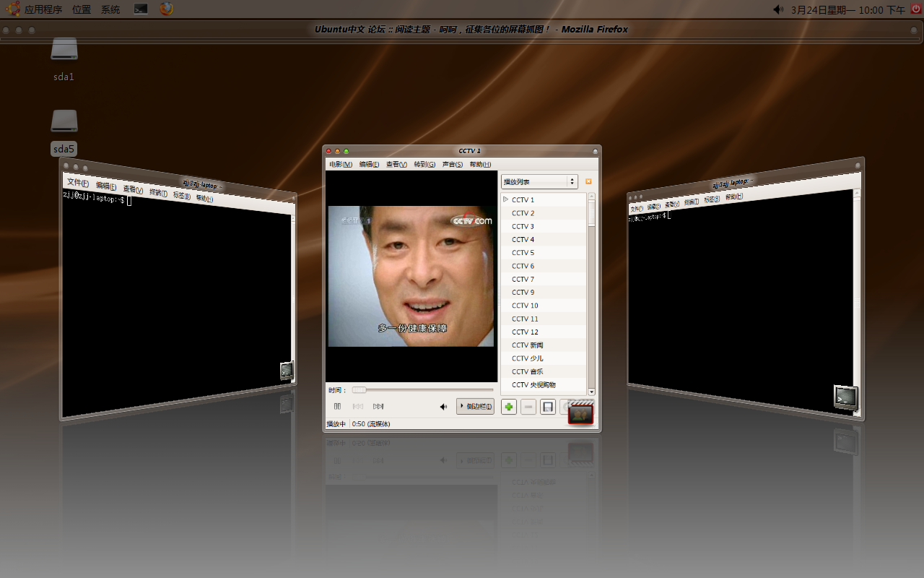
Task: Open 应用程序 menu in top panel
Action: click(43, 9)
